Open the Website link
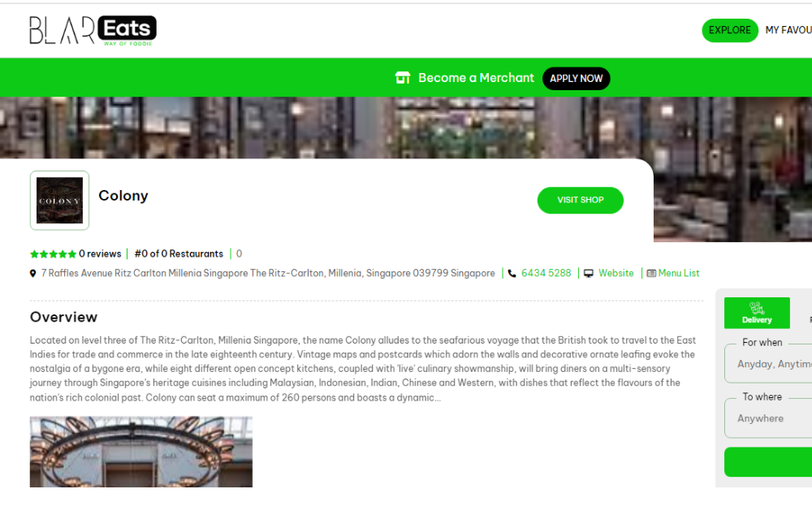Image resolution: width=812 pixels, height=528 pixels. tap(615, 273)
